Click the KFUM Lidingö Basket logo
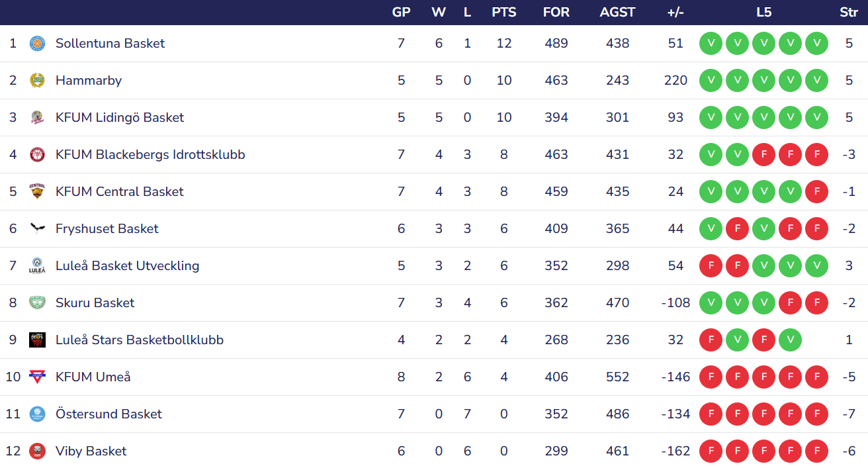This screenshot has height=468, width=868. tap(37, 118)
